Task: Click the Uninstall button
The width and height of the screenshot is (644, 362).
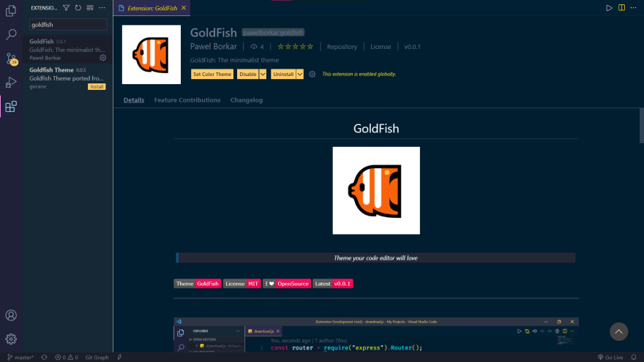Action: [x=283, y=75]
